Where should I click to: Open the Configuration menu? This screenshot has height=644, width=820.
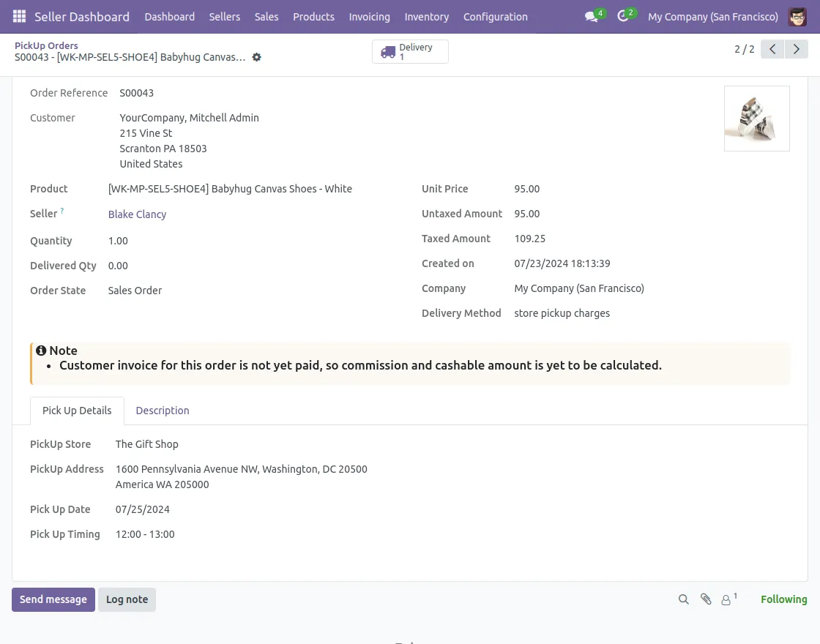click(495, 17)
